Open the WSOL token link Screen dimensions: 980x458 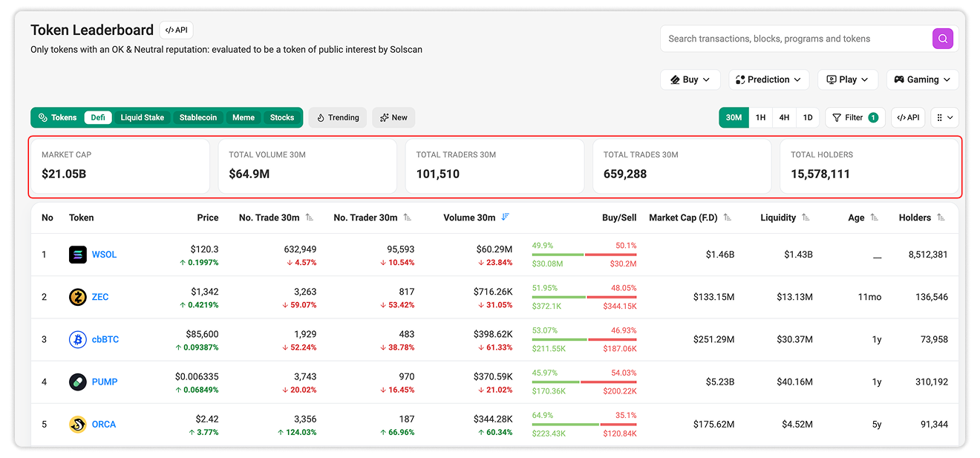point(104,255)
